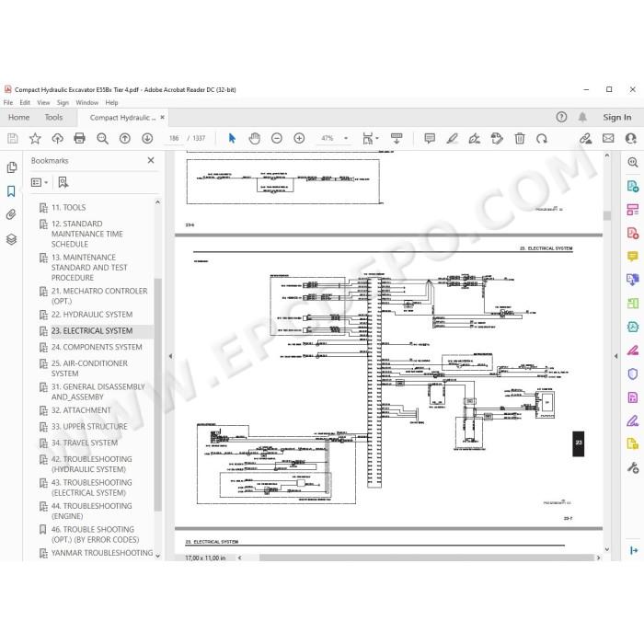The width and height of the screenshot is (644, 644).
Task: Open the layers panel
Action: pyautogui.click(x=11, y=239)
